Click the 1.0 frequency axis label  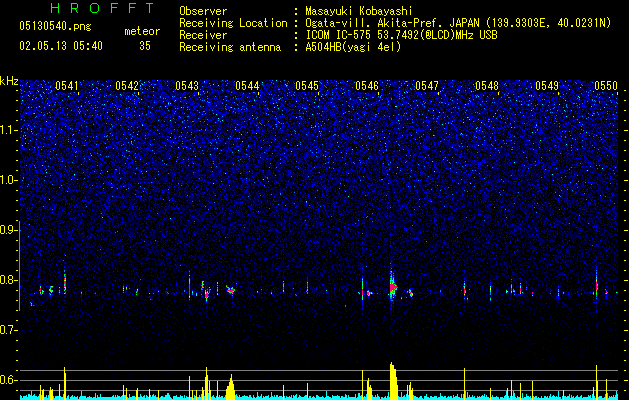tap(9, 180)
